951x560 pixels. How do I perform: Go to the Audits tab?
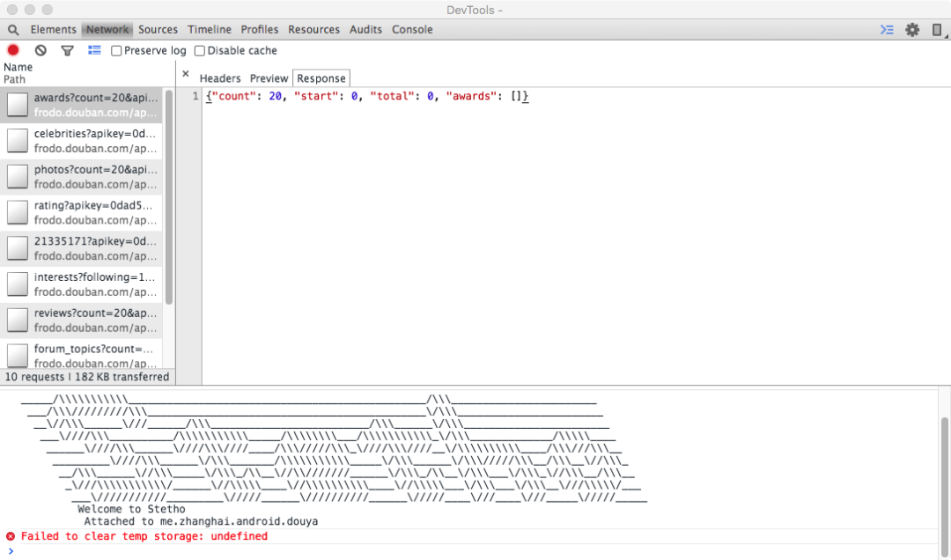(x=365, y=30)
